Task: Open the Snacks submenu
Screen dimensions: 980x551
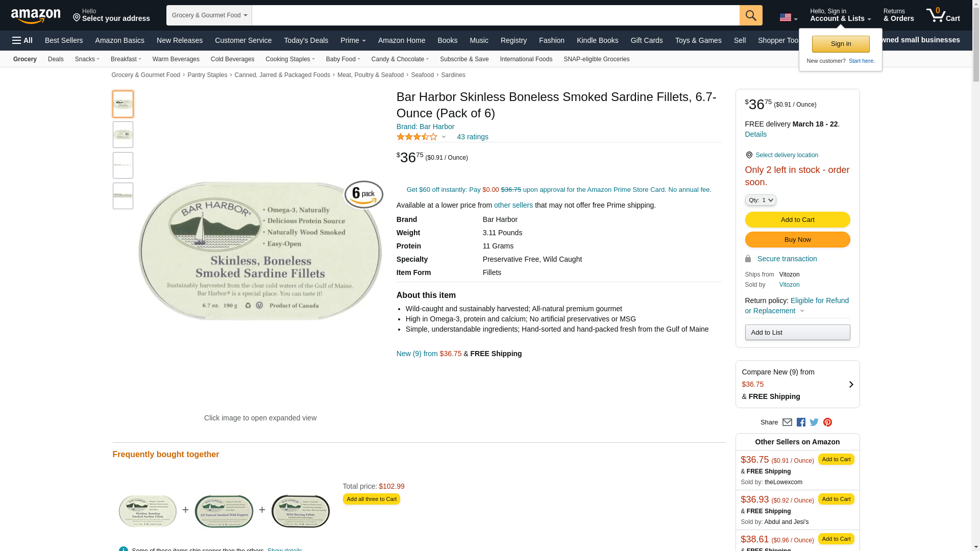Action: [x=87, y=59]
